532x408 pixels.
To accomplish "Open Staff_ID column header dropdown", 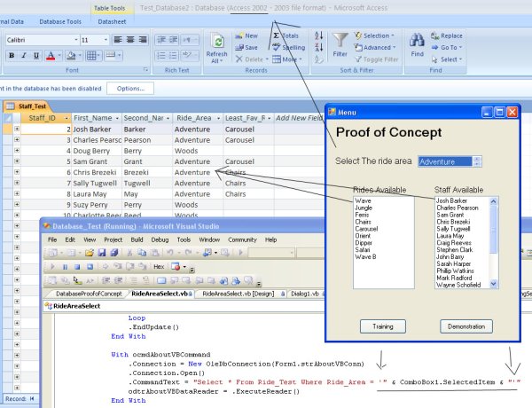I will 66,118.
